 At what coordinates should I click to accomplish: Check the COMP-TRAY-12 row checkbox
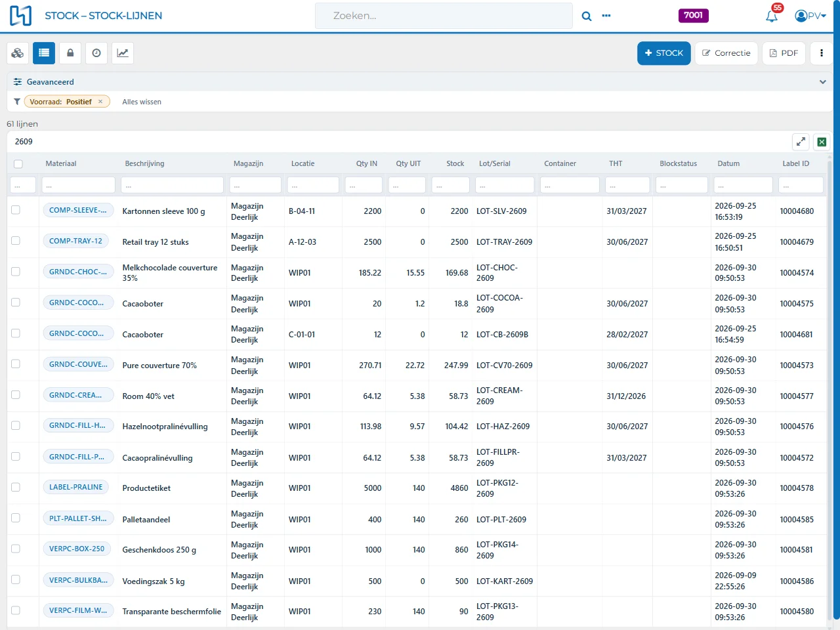16,241
